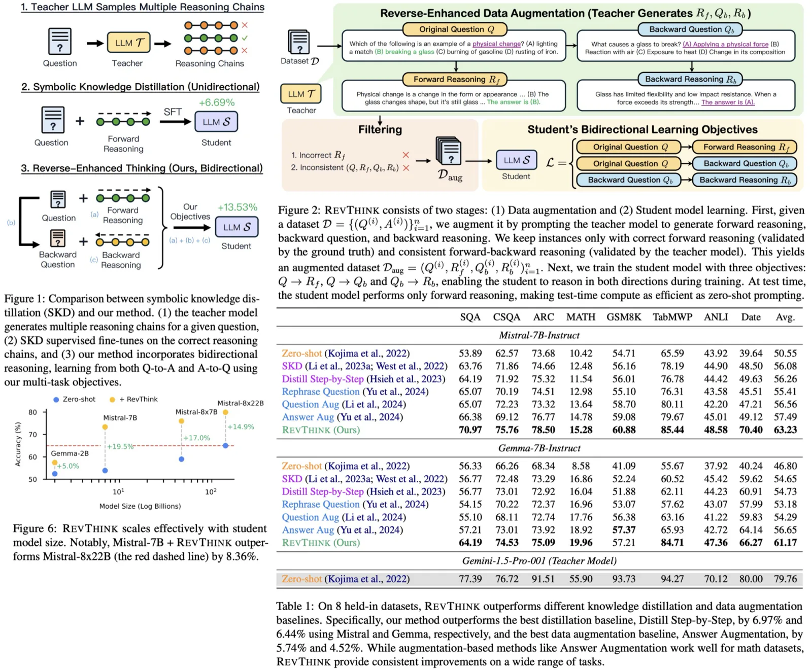
Task: Click the blue Zero-shot legend dot
Action: coord(56,400)
